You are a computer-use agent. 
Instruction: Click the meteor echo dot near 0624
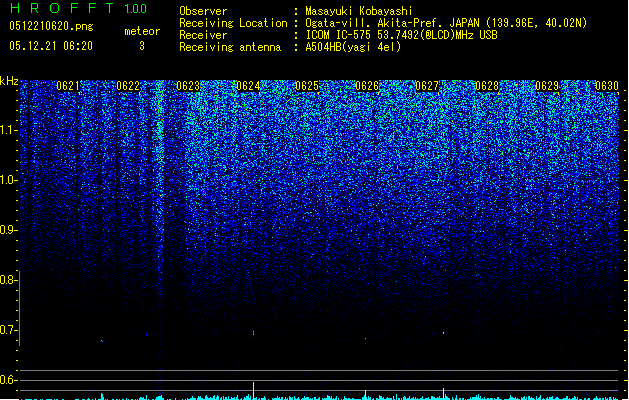pyautogui.click(x=253, y=333)
